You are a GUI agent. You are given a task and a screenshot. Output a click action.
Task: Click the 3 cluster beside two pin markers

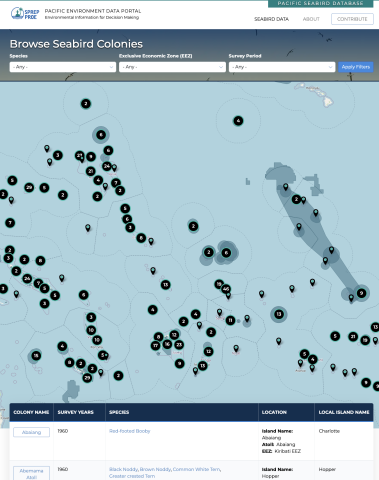pyautogui.click(x=58, y=155)
